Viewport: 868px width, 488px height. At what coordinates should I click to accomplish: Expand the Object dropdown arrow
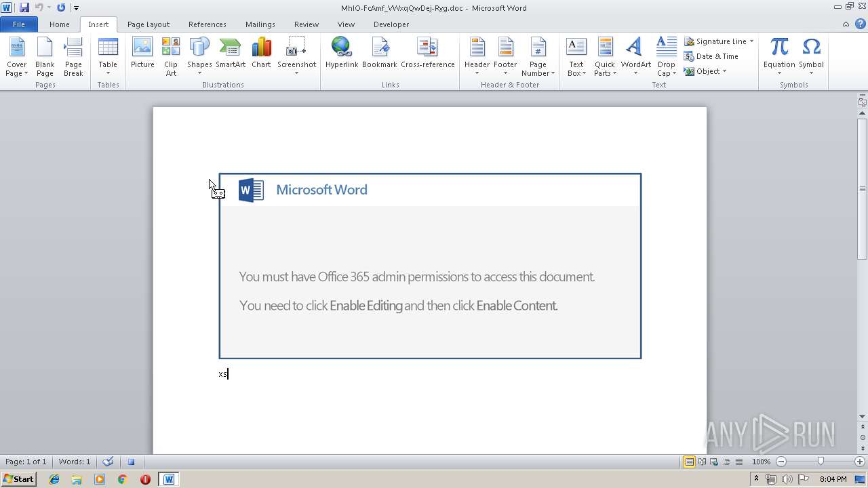[x=724, y=71]
